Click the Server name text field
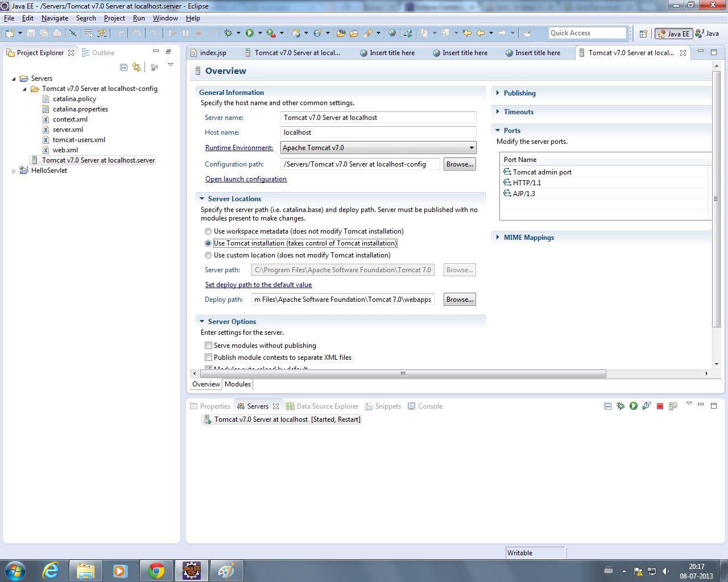 378,118
